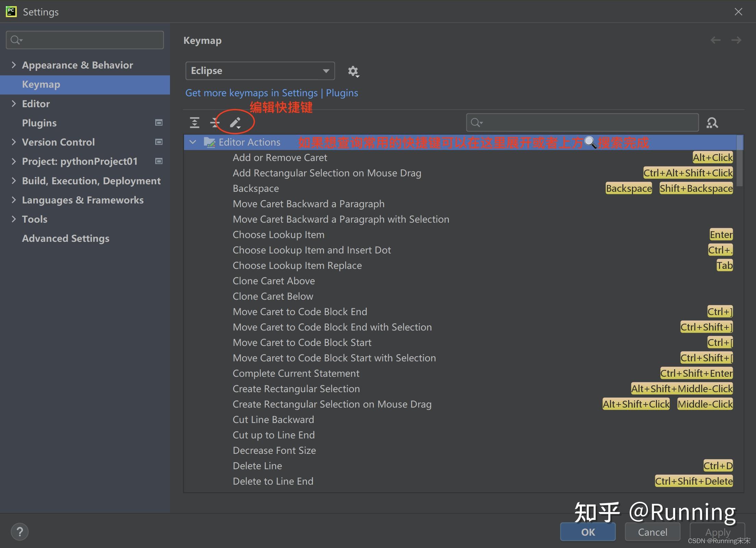
Task: Click Find Actions by Shortcut icon
Action: (712, 123)
